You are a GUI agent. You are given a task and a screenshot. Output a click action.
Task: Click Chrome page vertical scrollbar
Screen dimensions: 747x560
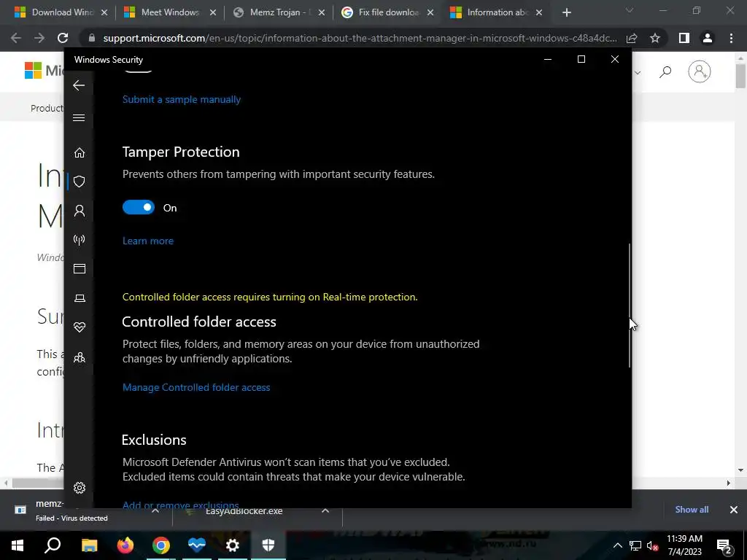[740, 76]
